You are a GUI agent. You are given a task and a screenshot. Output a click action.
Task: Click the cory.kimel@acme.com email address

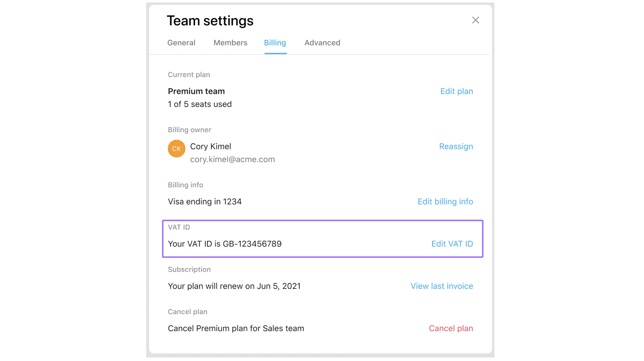pos(233,159)
